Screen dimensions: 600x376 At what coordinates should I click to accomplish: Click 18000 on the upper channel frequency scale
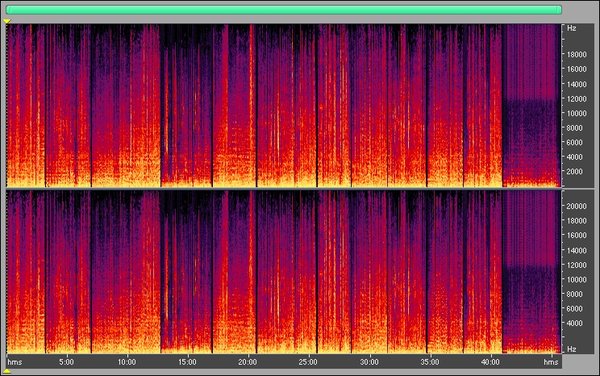pos(577,54)
